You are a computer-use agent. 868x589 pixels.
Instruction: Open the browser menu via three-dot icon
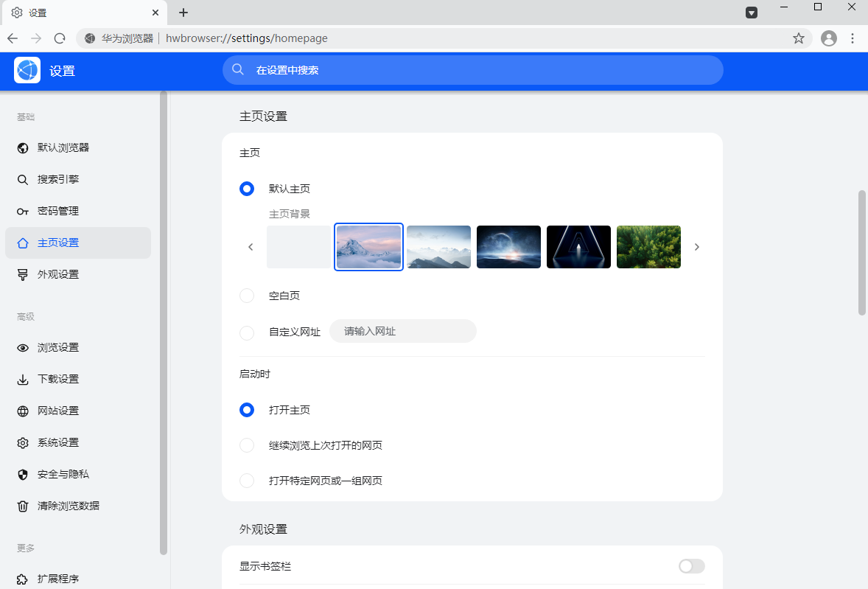pos(853,38)
